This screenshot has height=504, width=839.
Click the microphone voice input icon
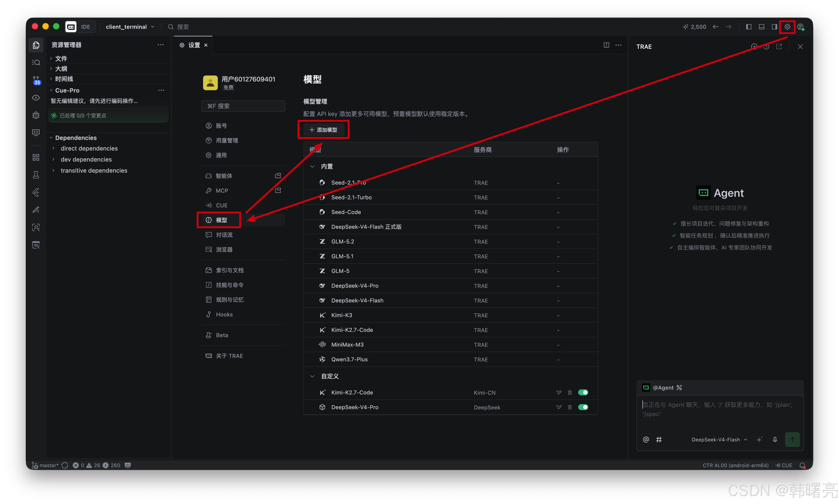775,440
